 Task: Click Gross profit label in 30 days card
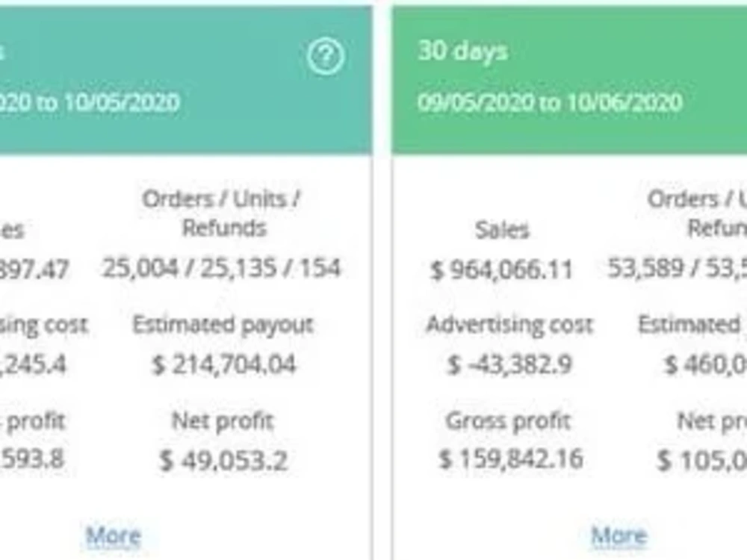508,421
